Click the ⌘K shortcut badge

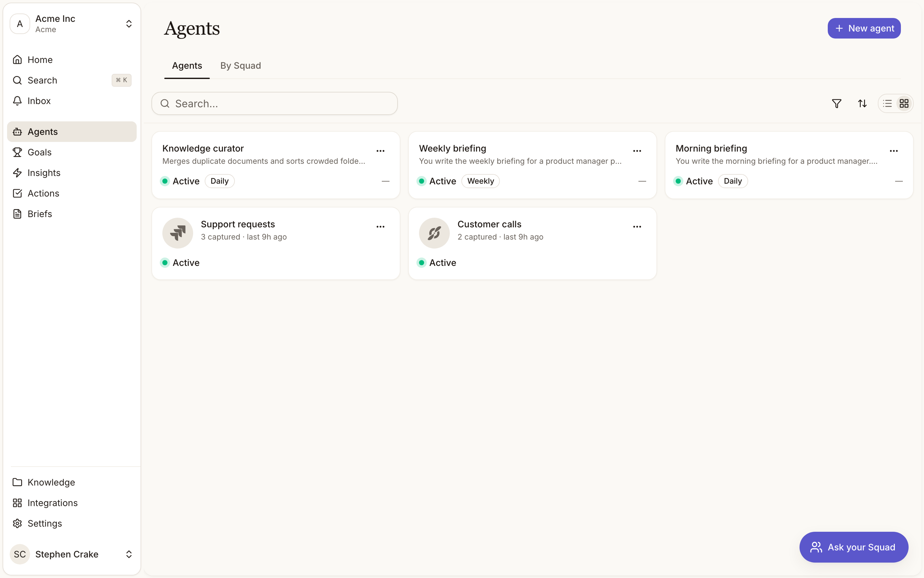[x=121, y=80]
